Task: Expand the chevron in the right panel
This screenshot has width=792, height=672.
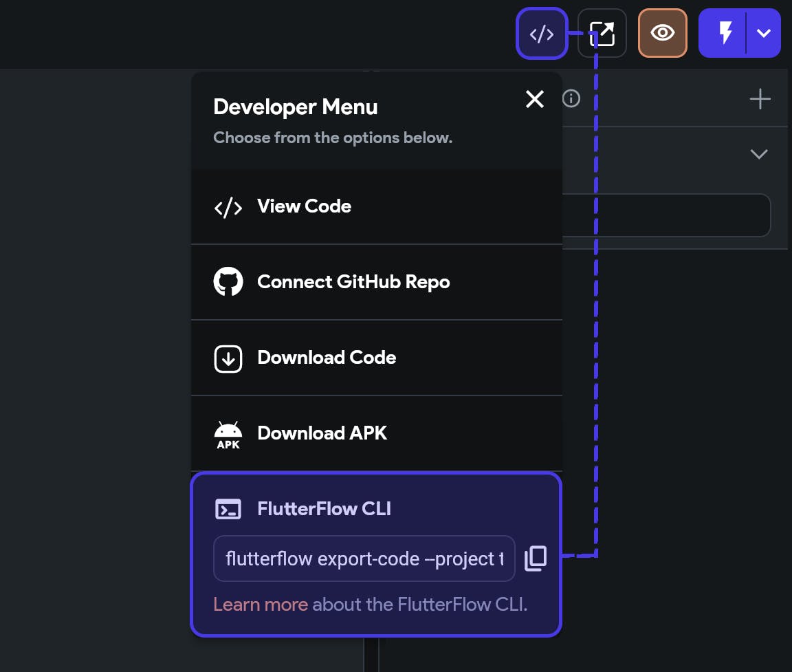Action: coord(759,154)
